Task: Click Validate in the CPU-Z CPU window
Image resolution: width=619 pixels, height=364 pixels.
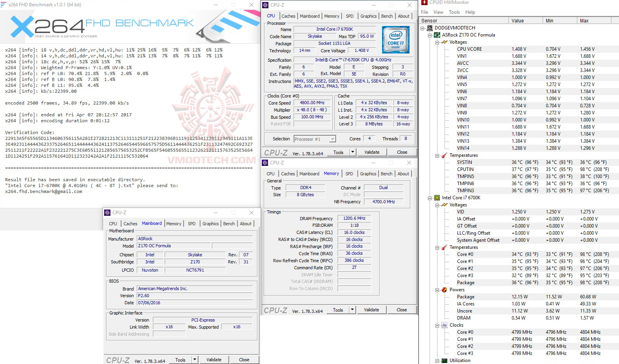Action: pos(372,152)
